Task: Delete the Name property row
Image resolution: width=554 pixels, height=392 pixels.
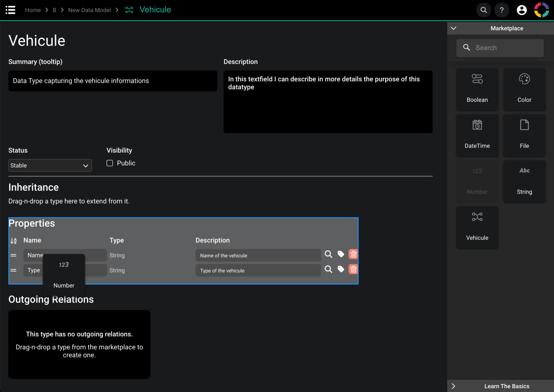Action: tap(353, 254)
